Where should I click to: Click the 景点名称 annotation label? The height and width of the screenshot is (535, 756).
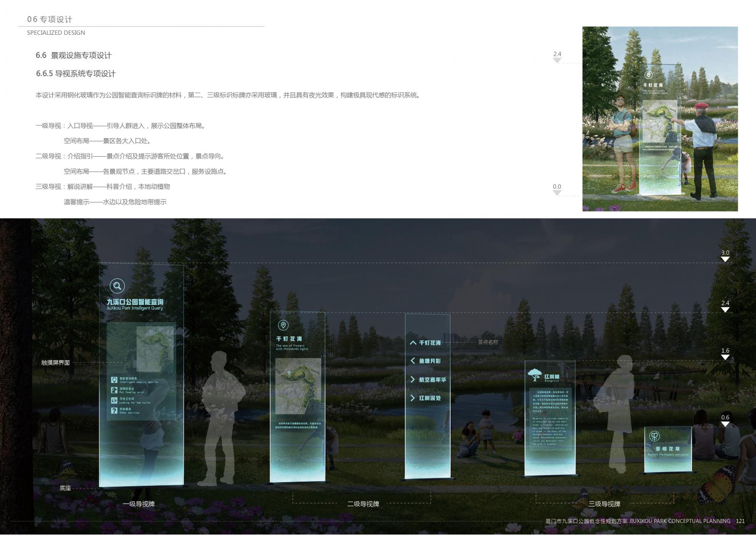488,342
